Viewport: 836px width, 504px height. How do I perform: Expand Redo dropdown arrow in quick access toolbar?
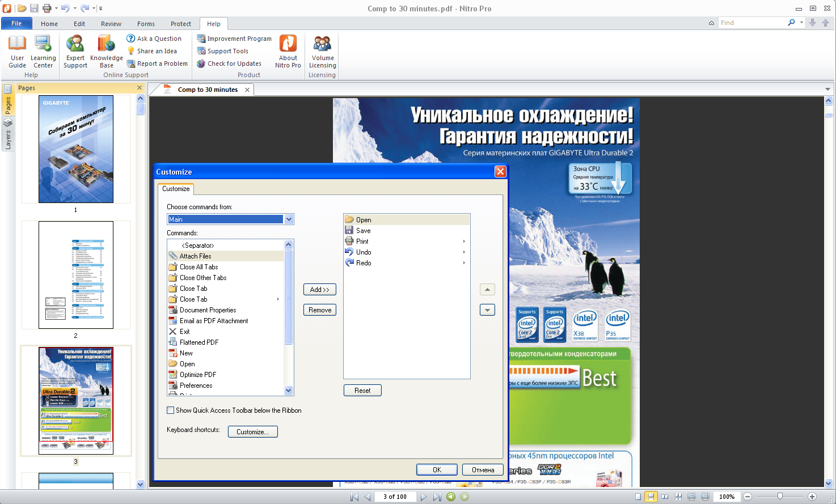(94, 8)
